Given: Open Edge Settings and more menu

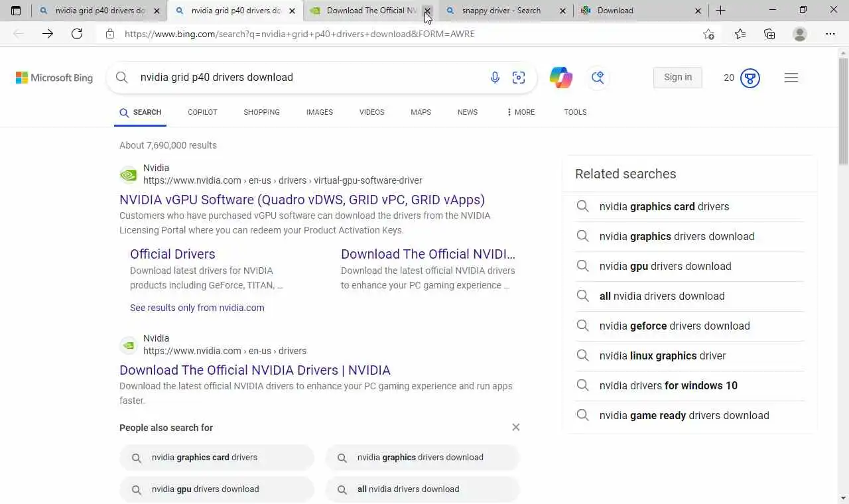Looking at the screenshot, I should pos(830,34).
